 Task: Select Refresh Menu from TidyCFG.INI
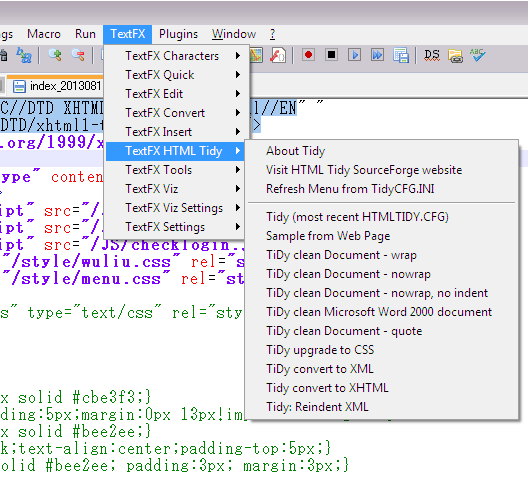(x=350, y=189)
